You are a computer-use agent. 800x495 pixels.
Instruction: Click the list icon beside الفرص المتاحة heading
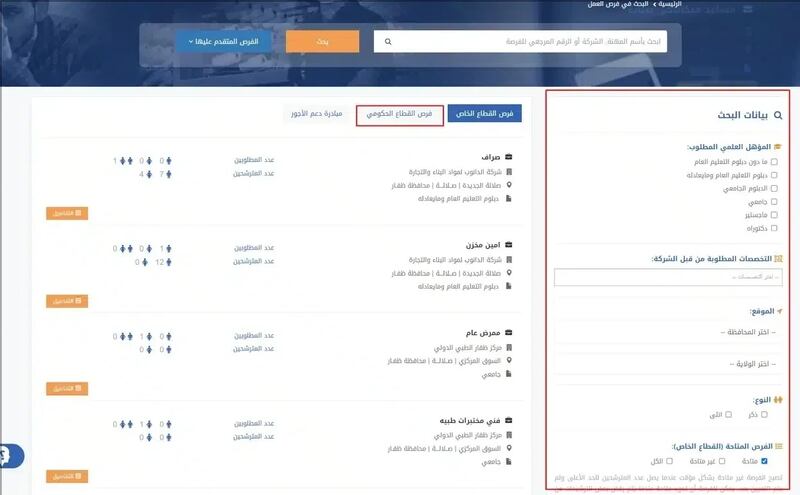(x=778, y=447)
